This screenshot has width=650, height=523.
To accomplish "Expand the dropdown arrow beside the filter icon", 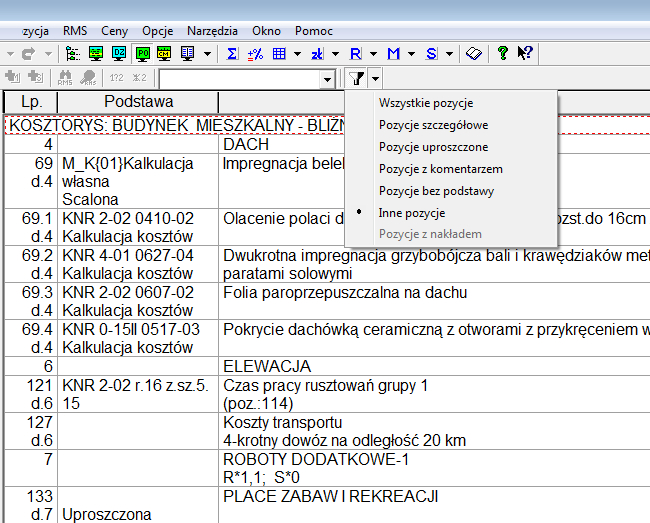I will (375, 78).
